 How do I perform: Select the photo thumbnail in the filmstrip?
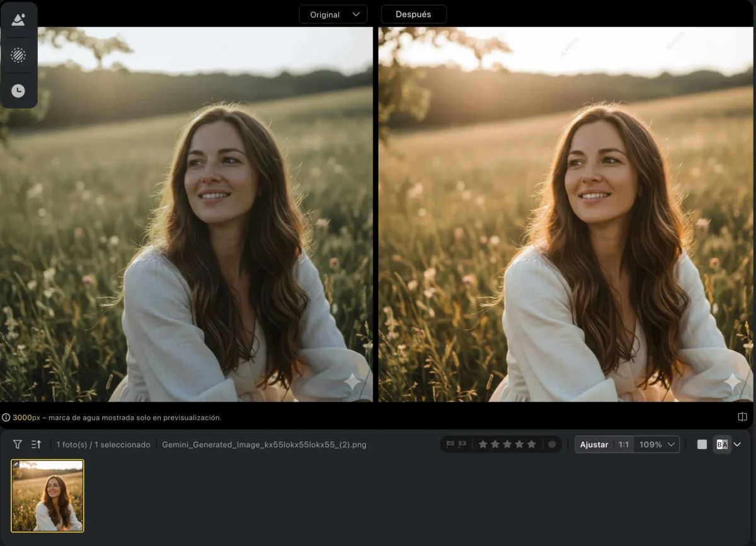coord(48,496)
